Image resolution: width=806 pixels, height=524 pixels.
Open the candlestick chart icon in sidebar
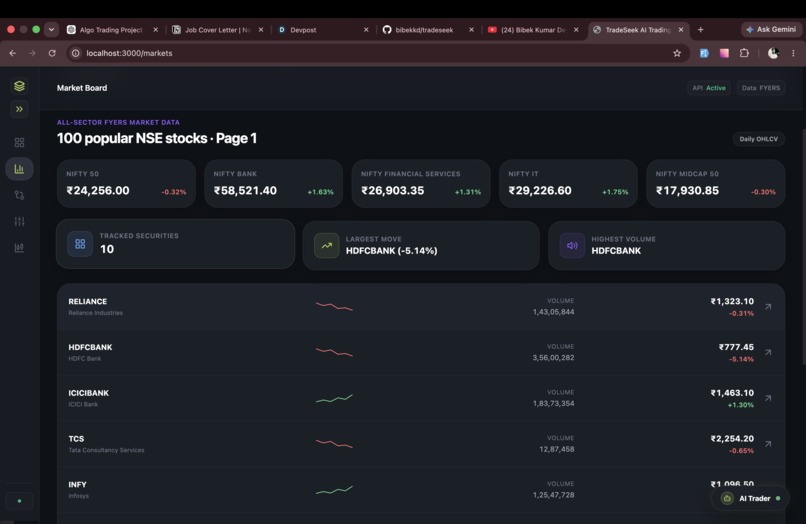(x=19, y=248)
